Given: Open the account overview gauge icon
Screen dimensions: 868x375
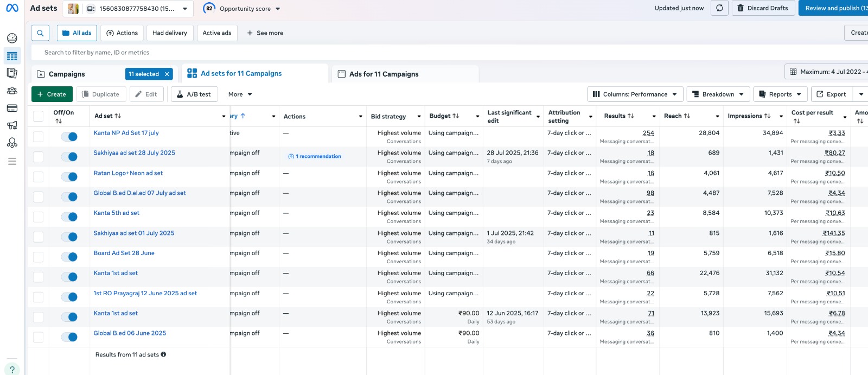Looking at the screenshot, I should (12, 38).
